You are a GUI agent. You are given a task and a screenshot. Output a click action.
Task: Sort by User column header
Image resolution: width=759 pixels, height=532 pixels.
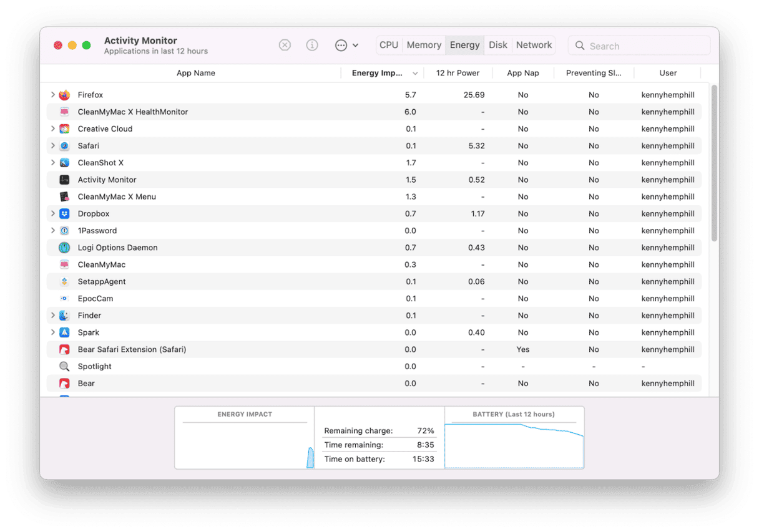click(x=668, y=73)
